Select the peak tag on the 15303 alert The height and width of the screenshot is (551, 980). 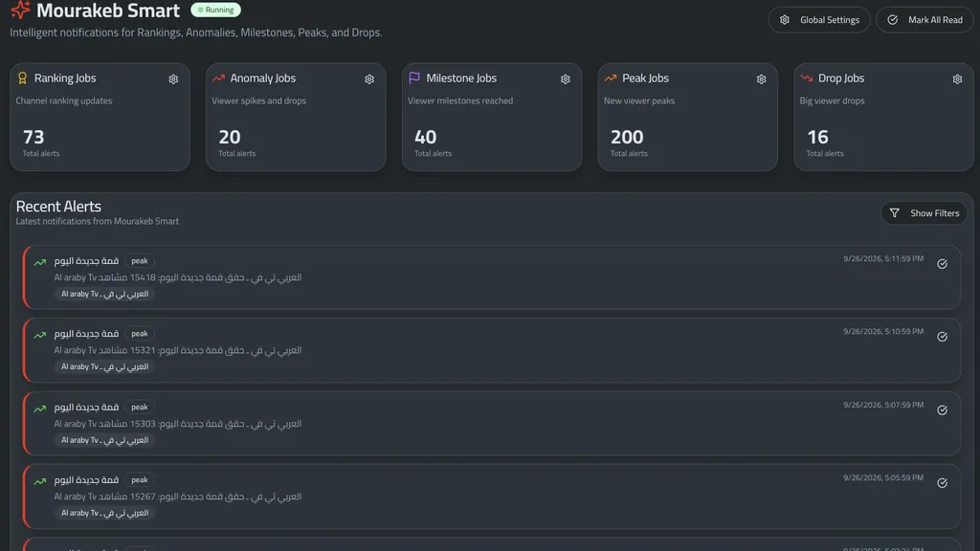click(x=140, y=408)
